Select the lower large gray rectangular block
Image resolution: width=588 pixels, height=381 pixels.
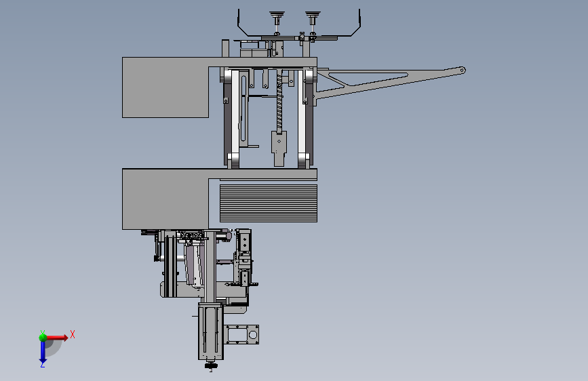(165, 199)
